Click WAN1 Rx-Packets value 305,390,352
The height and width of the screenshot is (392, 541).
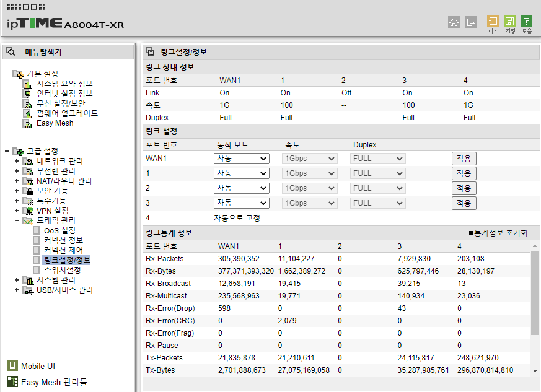[x=239, y=259]
